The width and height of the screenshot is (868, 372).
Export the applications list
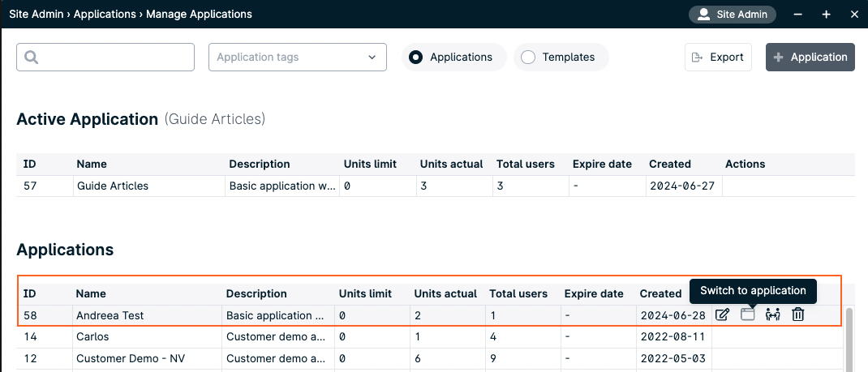pos(718,57)
